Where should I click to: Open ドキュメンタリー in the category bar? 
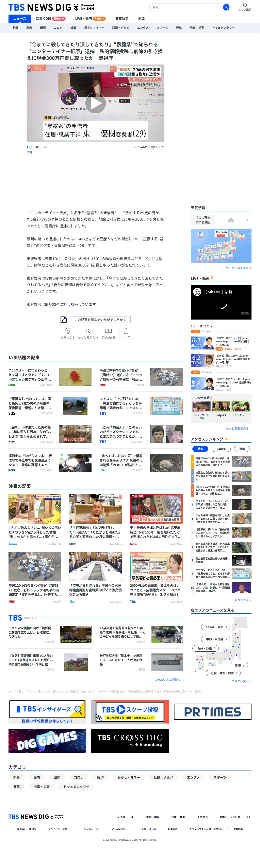pyautogui.click(x=223, y=28)
